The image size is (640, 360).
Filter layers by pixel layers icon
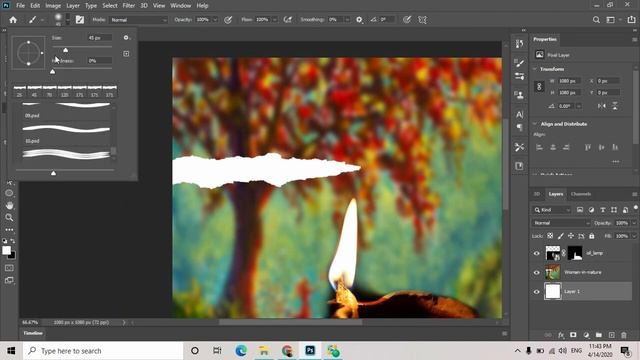point(580,210)
